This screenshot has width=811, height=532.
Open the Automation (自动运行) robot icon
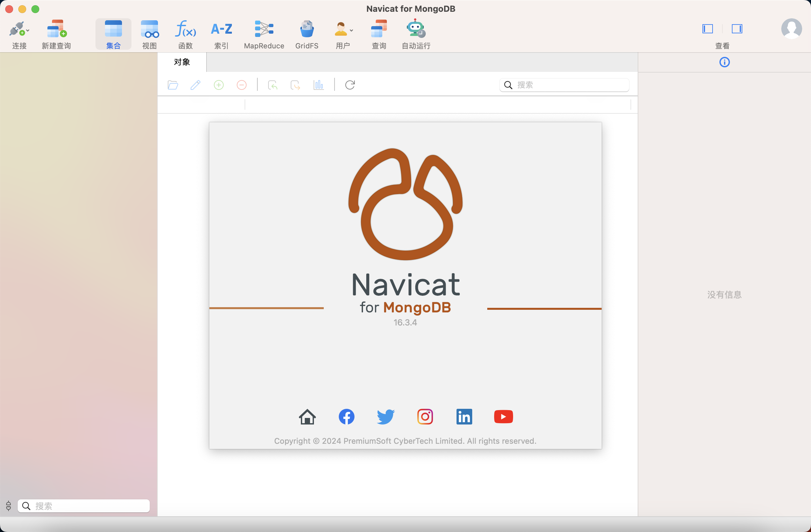tap(416, 28)
